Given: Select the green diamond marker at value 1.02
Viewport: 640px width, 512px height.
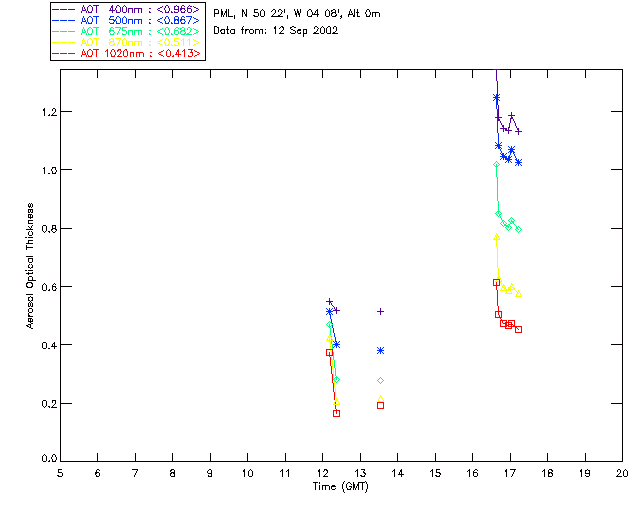Looking at the screenshot, I should 496,165.
